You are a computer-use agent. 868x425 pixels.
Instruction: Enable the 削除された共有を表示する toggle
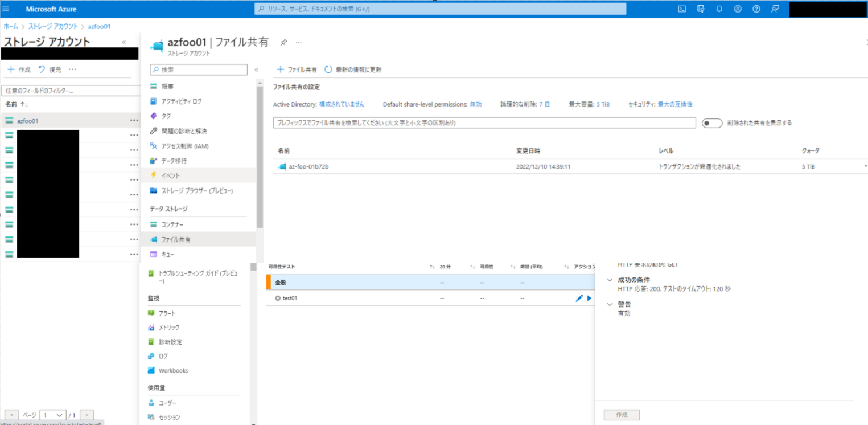[712, 122]
